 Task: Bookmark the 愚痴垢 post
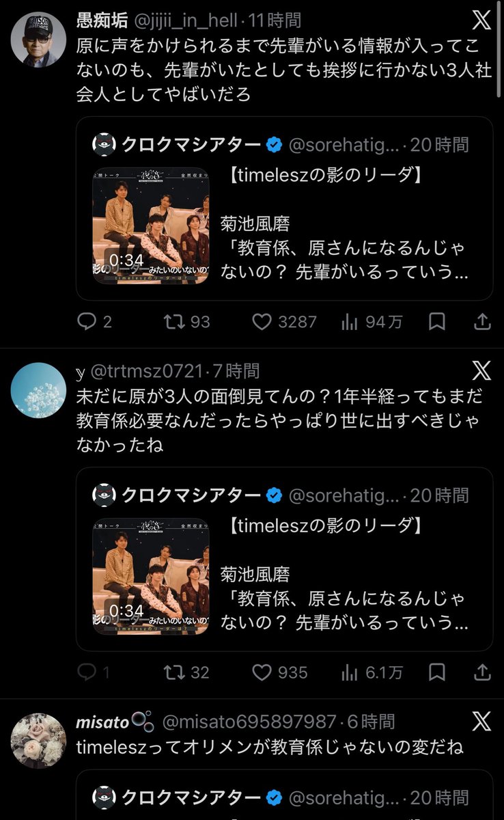pyautogui.click(x=438, y=322)
